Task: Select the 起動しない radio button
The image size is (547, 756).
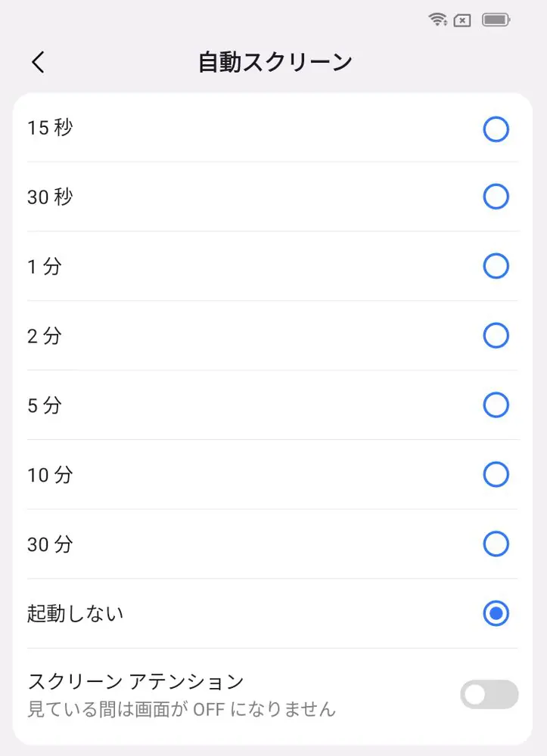Action: coord(496,613)
